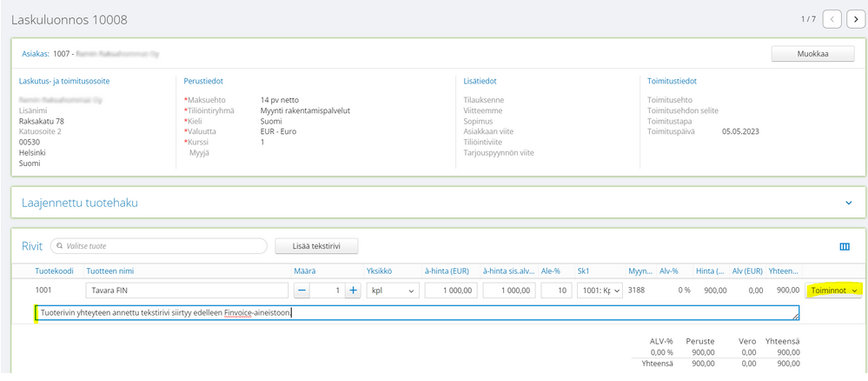Click the 3188 sales account cell
This screenshot has width=868, height=381.
(637, 290)
